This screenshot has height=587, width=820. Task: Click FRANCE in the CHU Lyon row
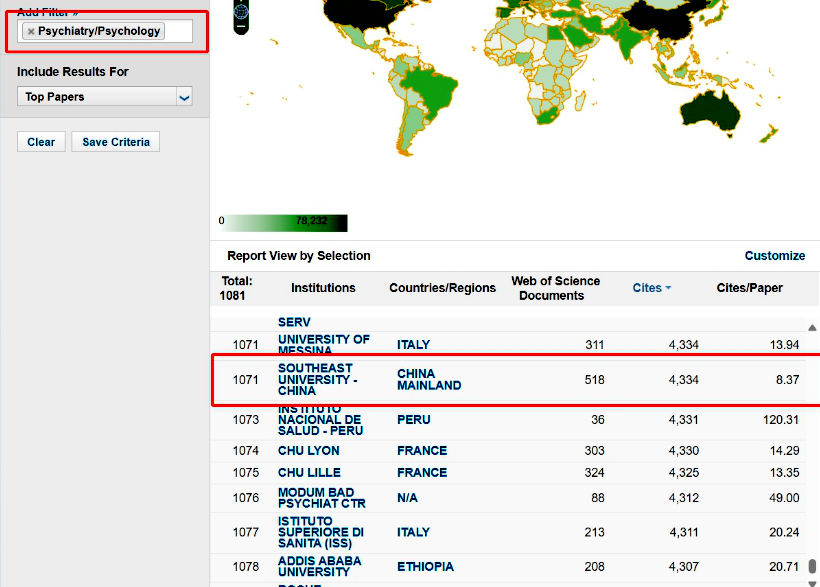pos(422,450)
